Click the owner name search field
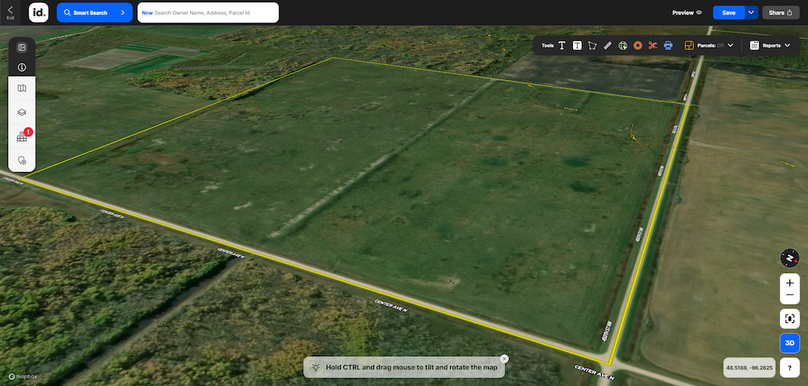This screenshot has width=808, height=386. pyautogui.click(x=208, y=13)
